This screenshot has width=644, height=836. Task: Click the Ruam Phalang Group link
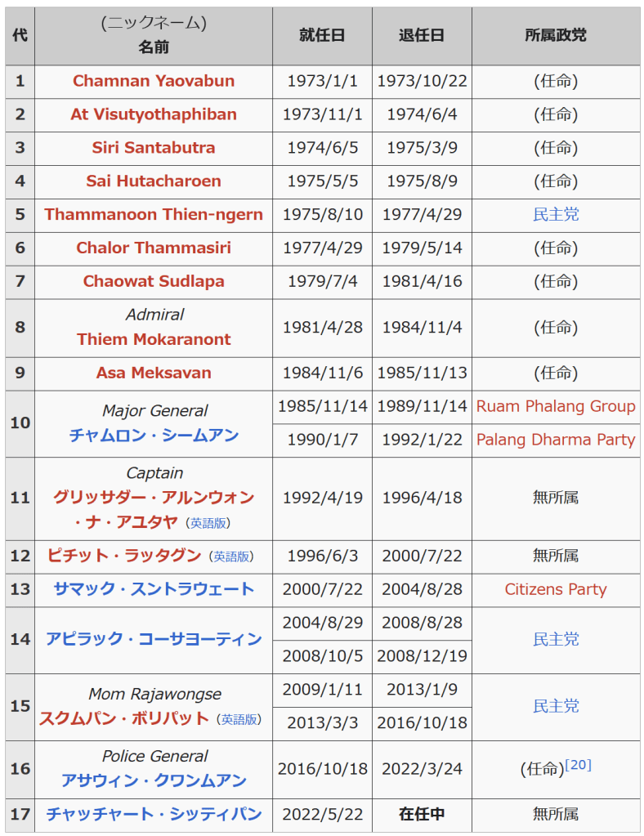pyautogui.click(x=556, y=406)
